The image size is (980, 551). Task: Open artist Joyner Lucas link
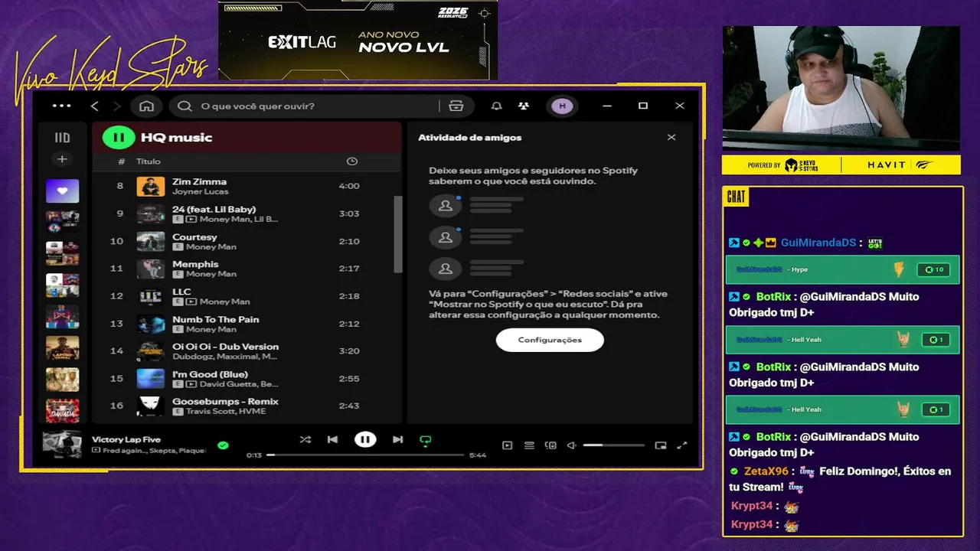(x=200, y=191)
